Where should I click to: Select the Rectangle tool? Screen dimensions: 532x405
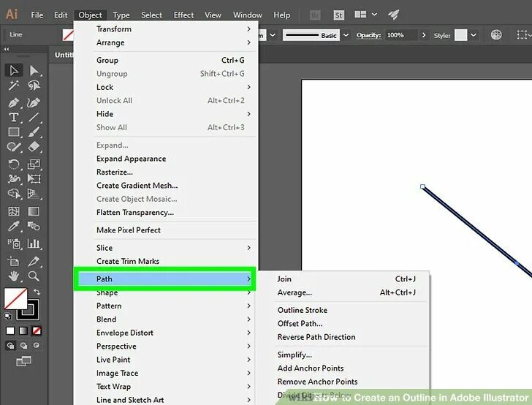[14, 132]
